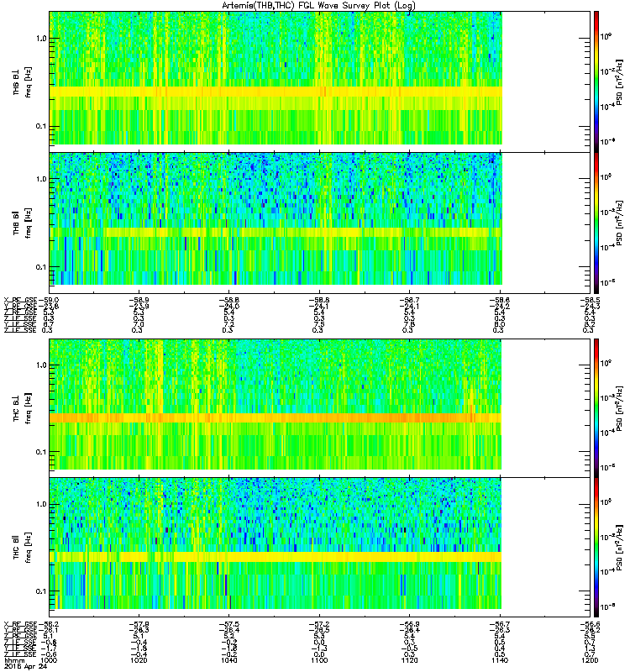This screenshot has height=672, width=630.
Task: Click 'PSD [nT²/Hz]' label of THC B∥ color bar
Action: [x=619, y=548]
